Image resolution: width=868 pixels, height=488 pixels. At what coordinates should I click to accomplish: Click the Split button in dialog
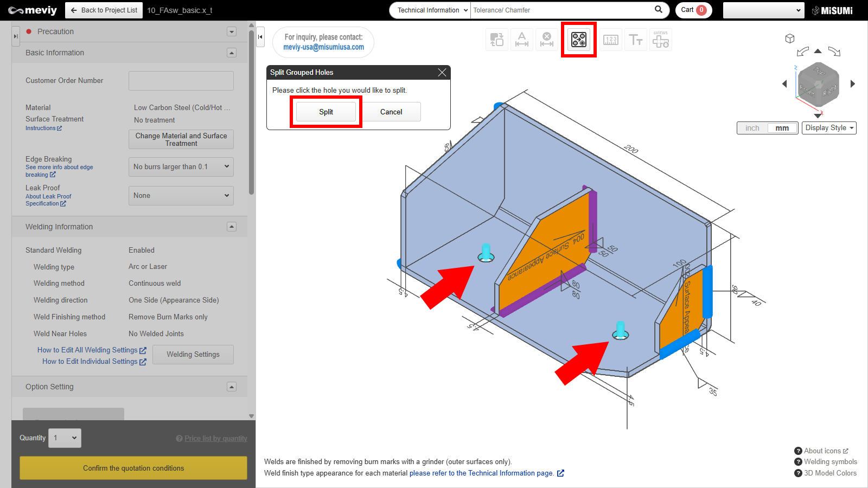(x=326, y=112)
